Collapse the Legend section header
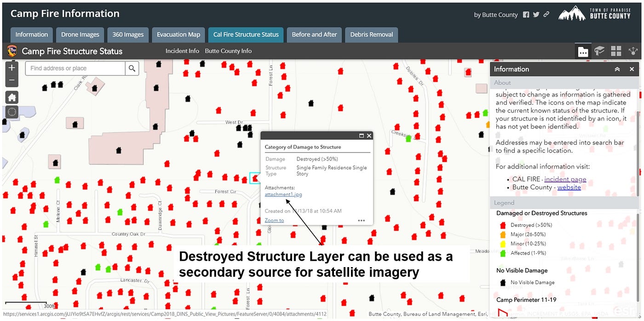 [564, 203]
